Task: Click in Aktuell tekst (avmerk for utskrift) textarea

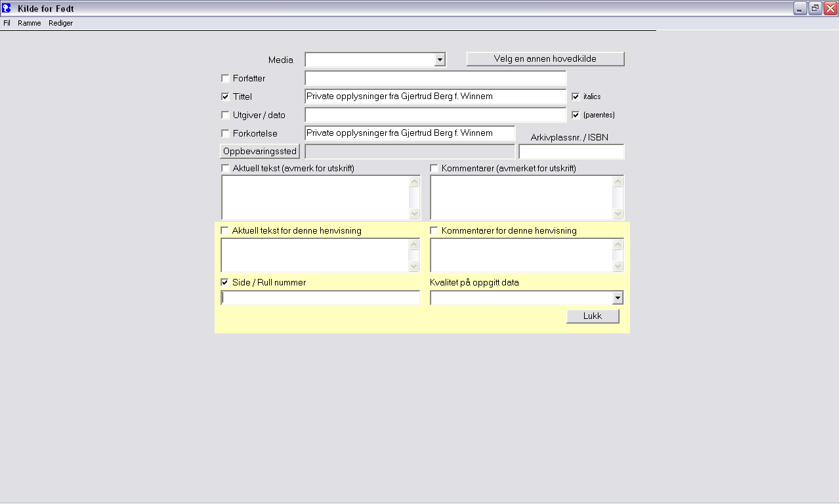Action: [315, 198]
